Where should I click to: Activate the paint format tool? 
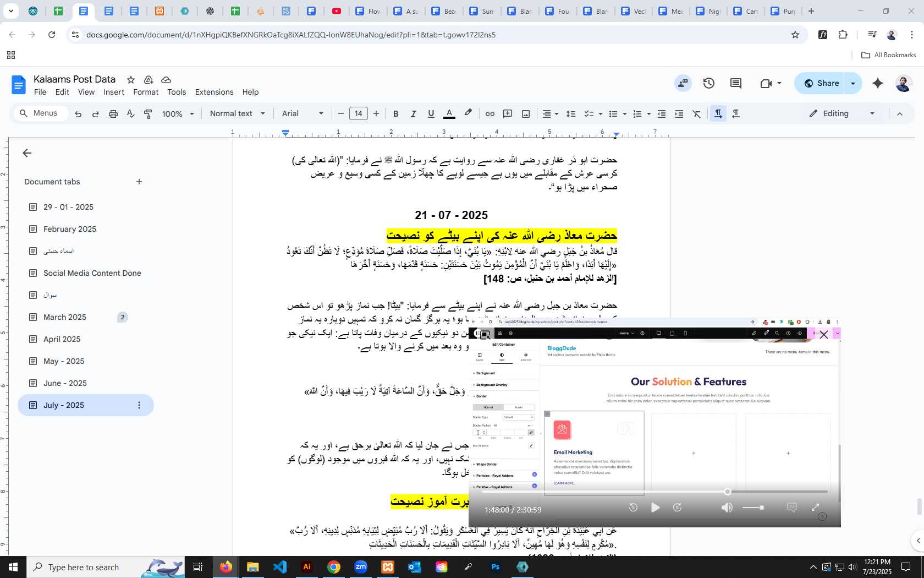(148, 114)
